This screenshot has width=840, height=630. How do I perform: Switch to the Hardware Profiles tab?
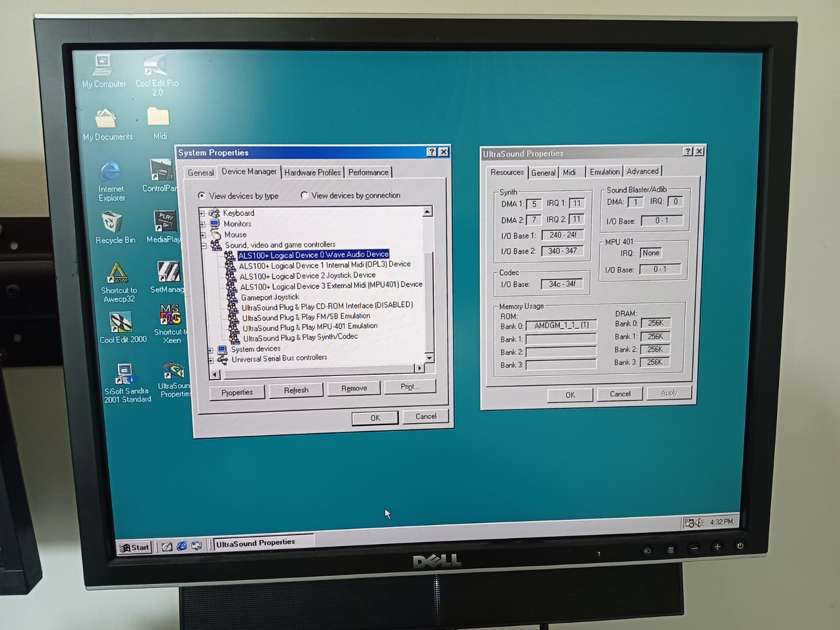point(312,172)
